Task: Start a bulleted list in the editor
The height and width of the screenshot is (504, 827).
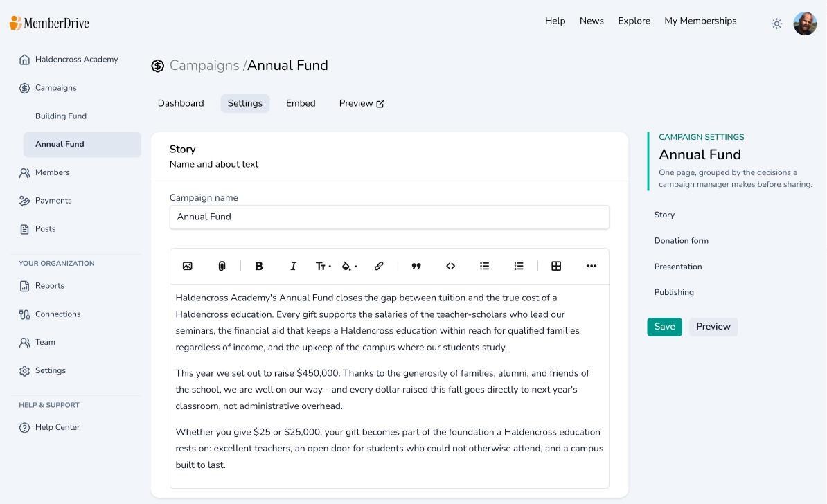Action: (485, 267)
